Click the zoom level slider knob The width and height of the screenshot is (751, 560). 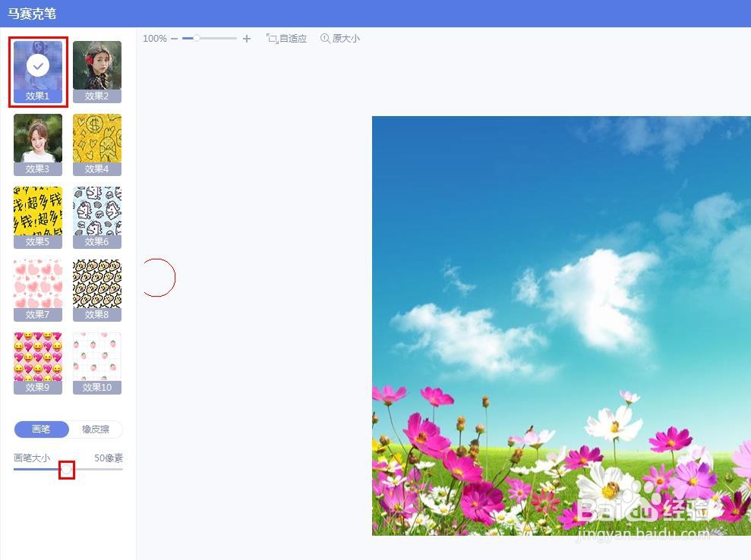(x=198, y=36)
